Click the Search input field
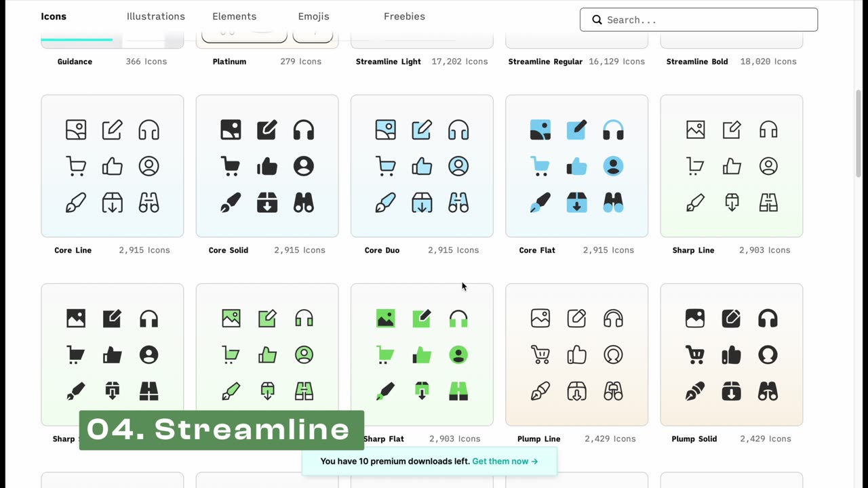 [698, 20]
